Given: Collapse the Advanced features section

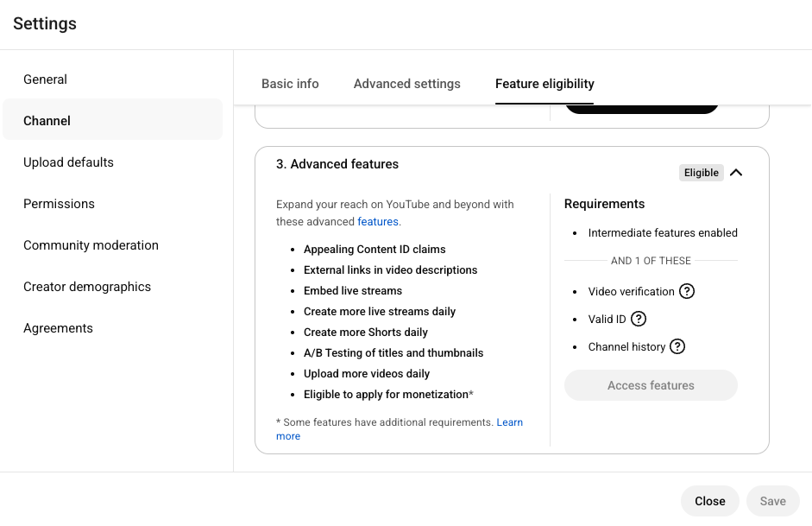Looking at the screenshot, I should pyautogui.click(x=736, y=173).
